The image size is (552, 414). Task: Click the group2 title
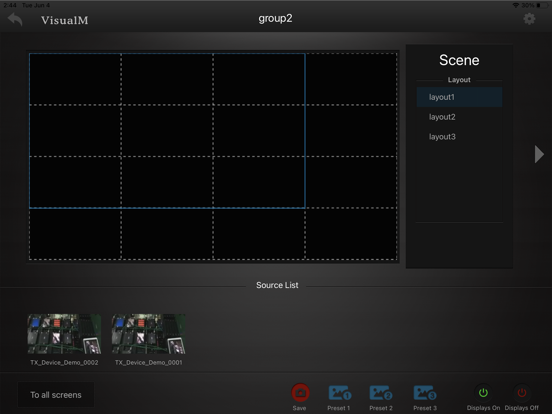(x=275, y=18)
